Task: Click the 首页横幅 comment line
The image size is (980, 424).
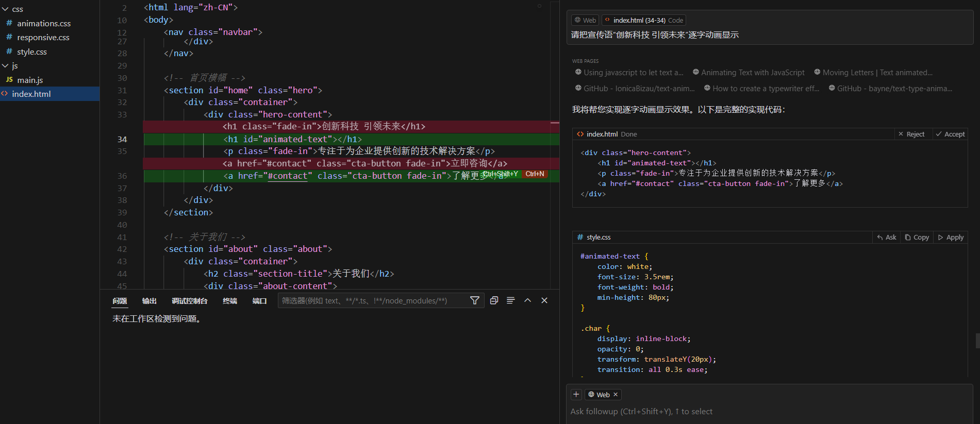Action: [205, 78]
